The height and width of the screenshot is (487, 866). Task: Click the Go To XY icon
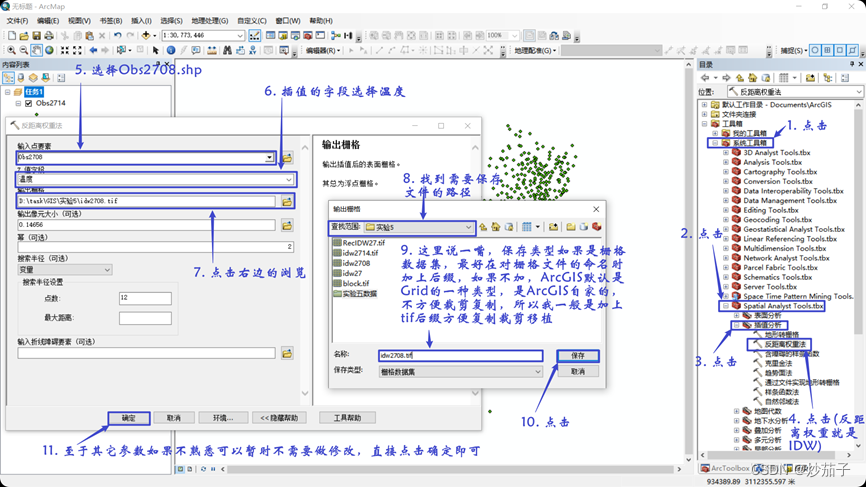(252, 50)
